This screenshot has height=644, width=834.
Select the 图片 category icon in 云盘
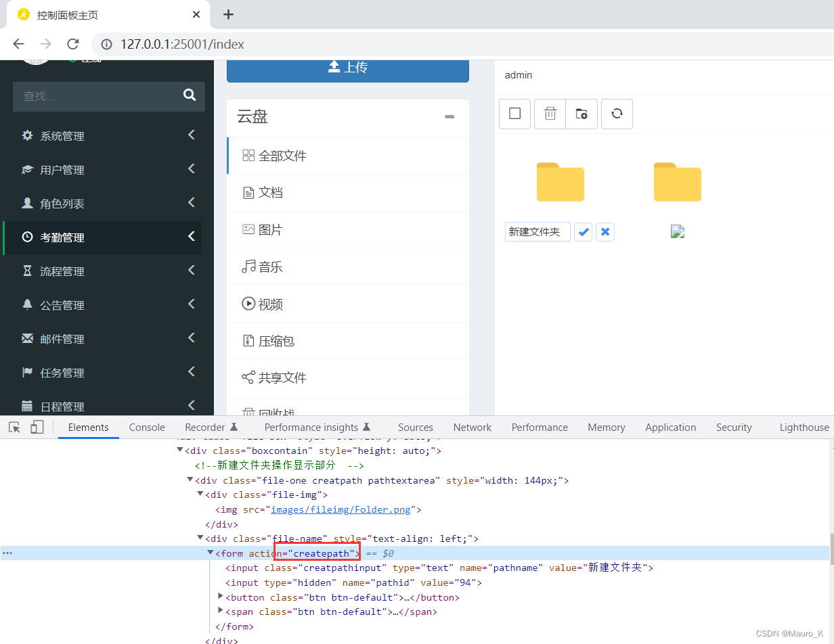(248, 229)
